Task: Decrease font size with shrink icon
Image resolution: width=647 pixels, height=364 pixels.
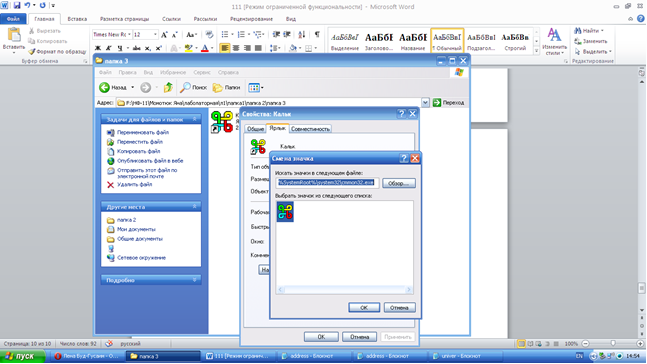Action: [x=175, y=35]
